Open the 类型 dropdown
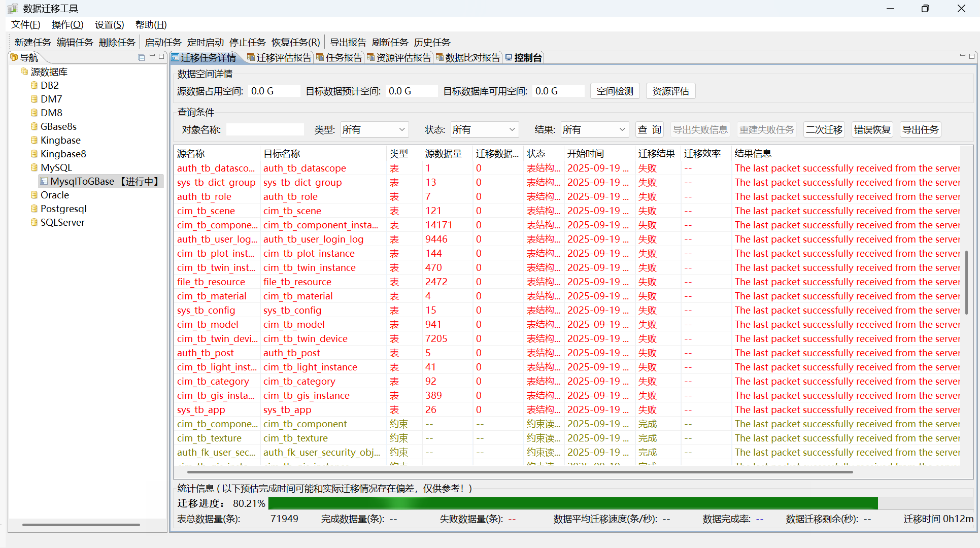 pyautogui.click(x=375, y=129)
